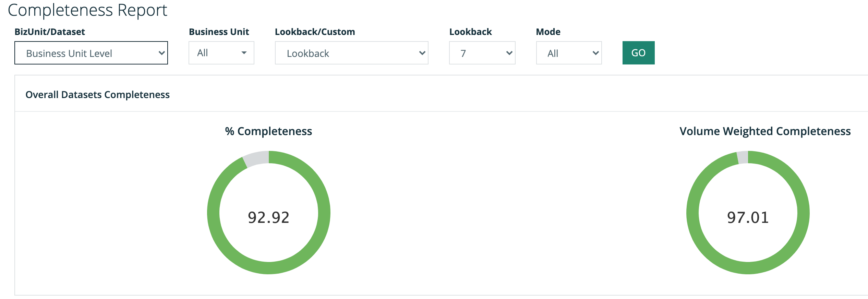Click the grey segment of % Completeness donut
This screenshot has height=299, width=868.
click(256, 159)
